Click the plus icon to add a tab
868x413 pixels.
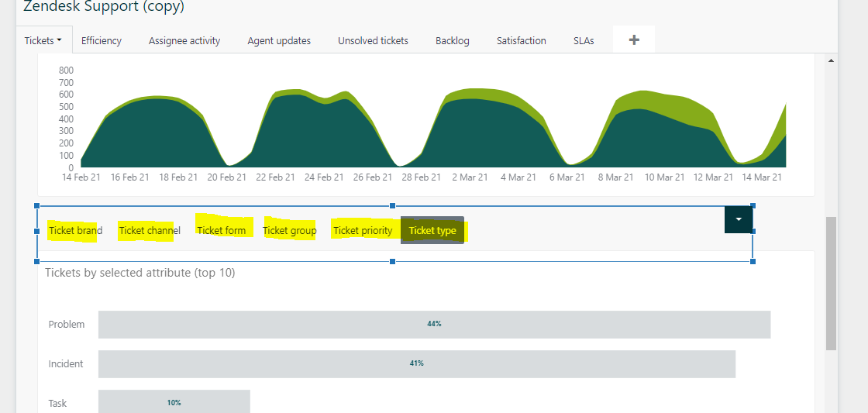tap(633, 40)
